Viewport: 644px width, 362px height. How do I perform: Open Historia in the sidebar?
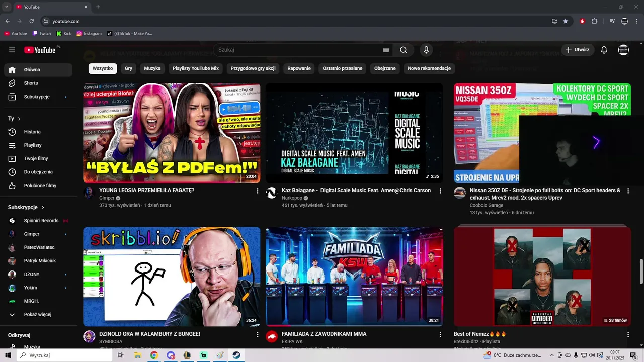tap(38, 132)
